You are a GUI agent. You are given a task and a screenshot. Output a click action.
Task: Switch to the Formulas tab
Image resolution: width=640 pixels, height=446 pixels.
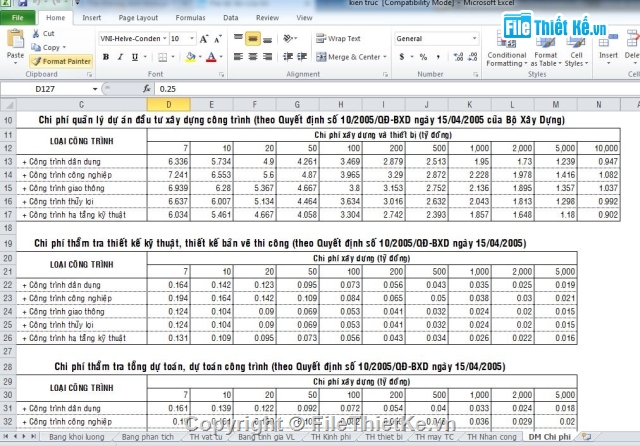[x=190, y=18]
